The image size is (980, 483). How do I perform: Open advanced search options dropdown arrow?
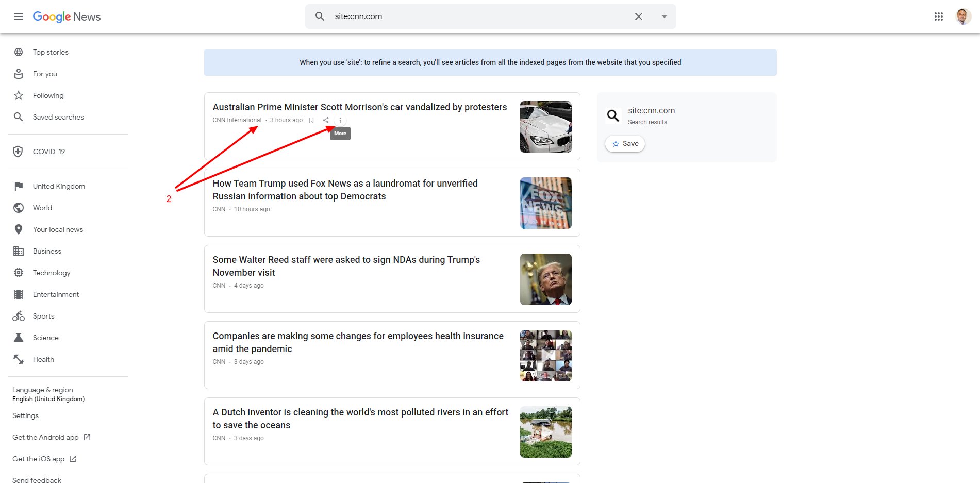click(665, 16)
